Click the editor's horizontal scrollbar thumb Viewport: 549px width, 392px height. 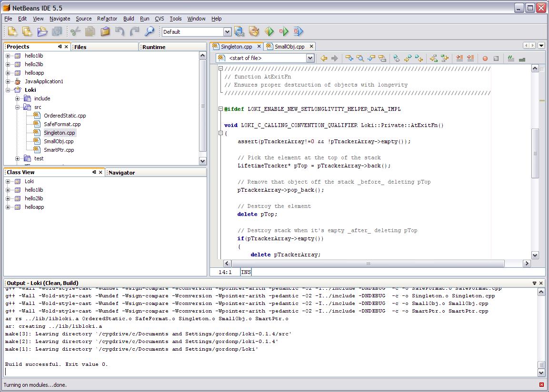(x=368, y=263)
